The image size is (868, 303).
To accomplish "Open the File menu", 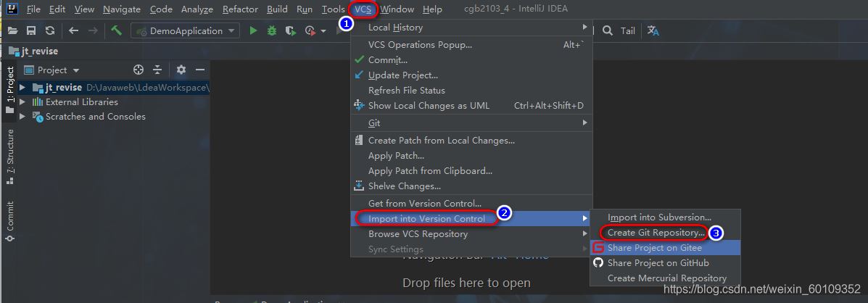I will pos(33,9).
